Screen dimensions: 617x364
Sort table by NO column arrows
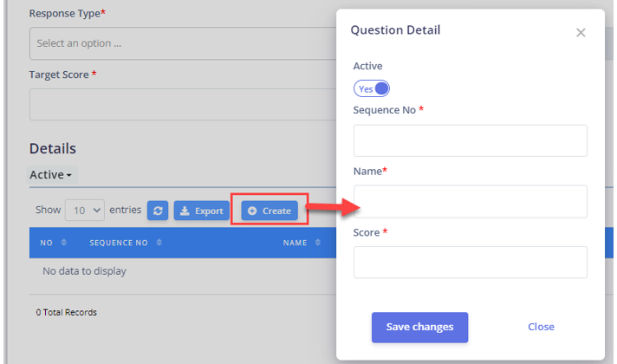pos(64,243)
